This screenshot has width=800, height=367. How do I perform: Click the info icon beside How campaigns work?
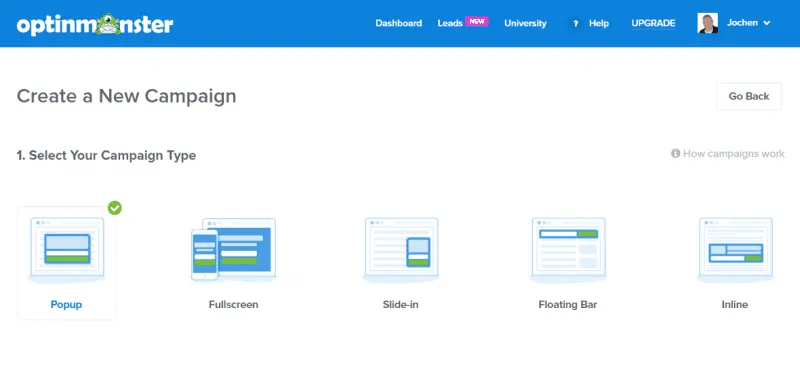coord(676,153)
